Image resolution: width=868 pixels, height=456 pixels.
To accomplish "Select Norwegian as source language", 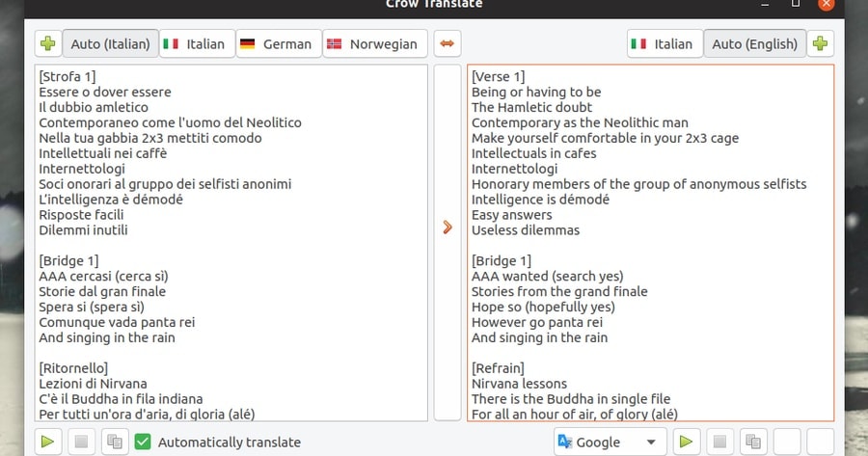I will (x=375, y=43).
